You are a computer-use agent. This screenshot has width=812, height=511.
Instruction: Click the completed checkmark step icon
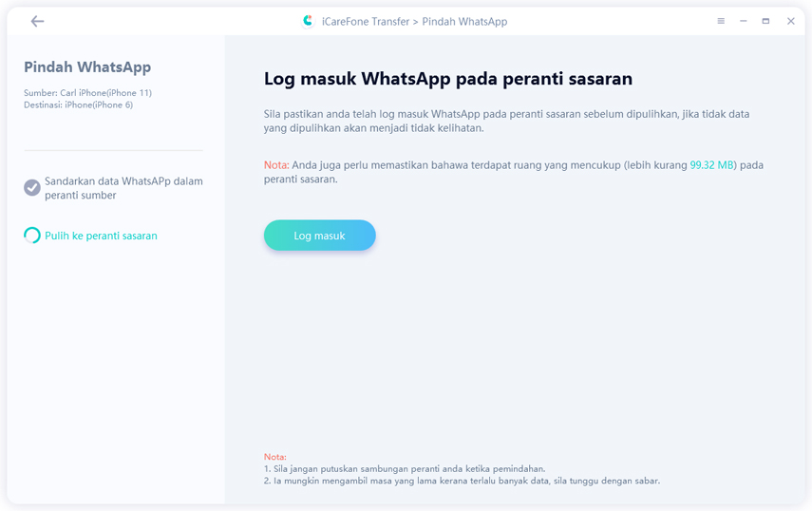(32, 188)
